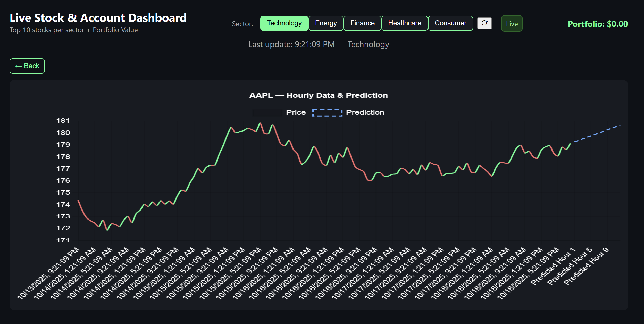The width and height of the screenshot is (644, 324).
Task: Toggle the Live updates button
Action: tap(512, 24)
